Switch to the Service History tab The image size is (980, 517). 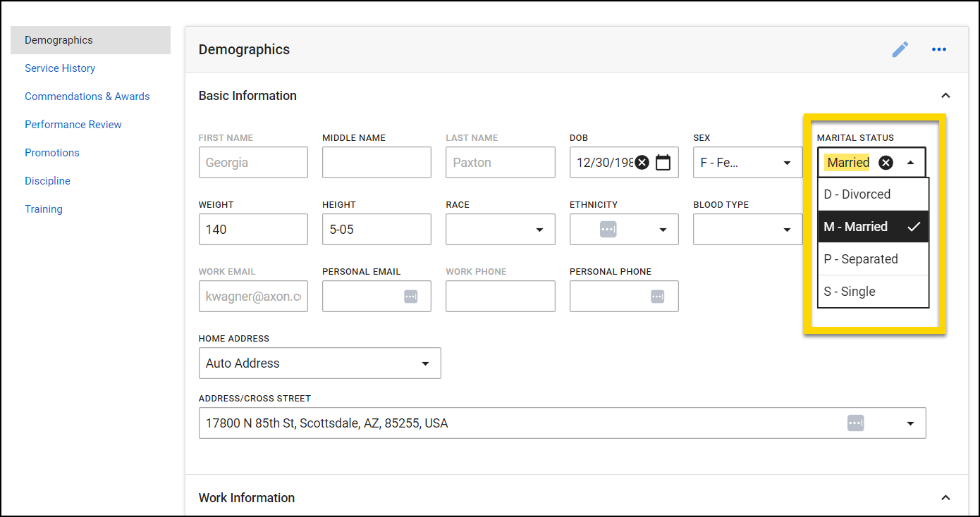pyautogui.click(x=60, y=68)
